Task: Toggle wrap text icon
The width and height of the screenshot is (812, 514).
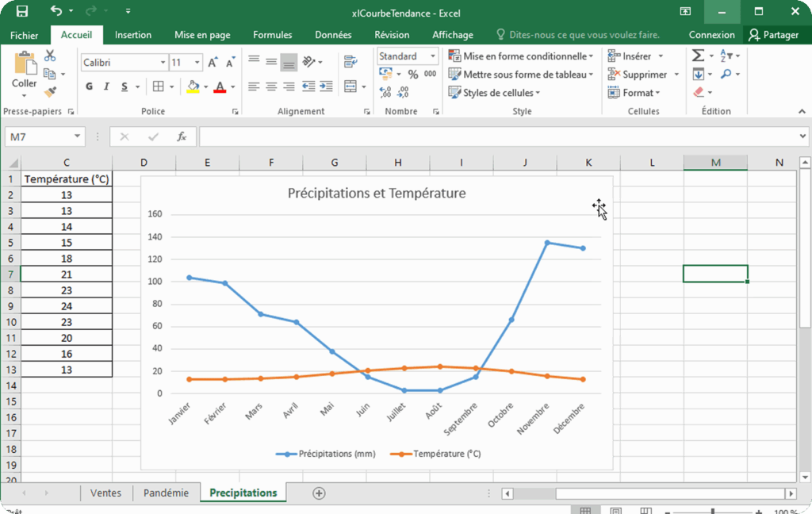Action: (350, 62)
